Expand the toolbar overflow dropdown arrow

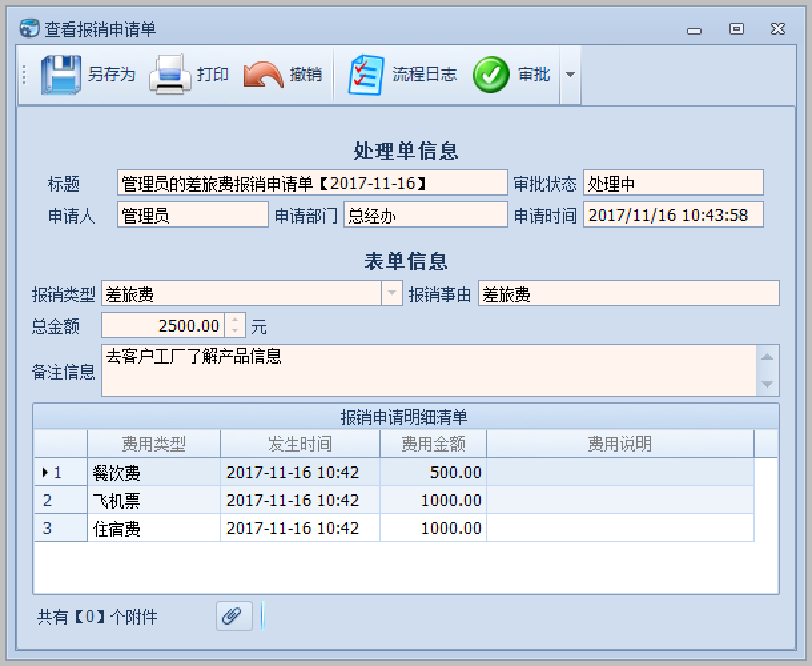[x=570, y=75]
